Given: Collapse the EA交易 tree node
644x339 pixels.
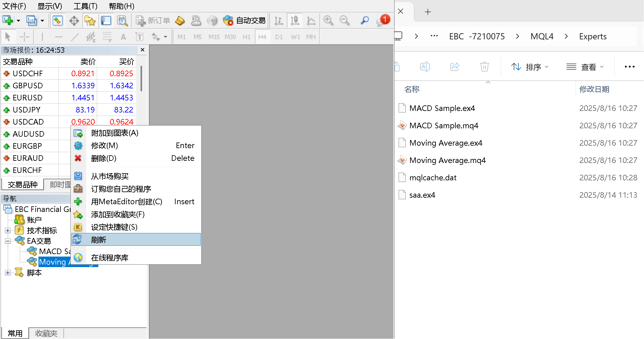Looking at the screenshot, I should click(x=8, y=241).
